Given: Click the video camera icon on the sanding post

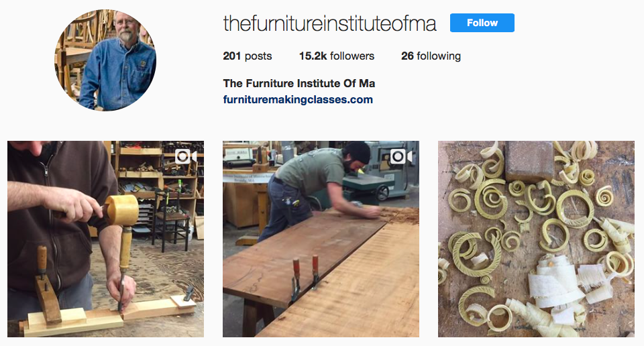Looking at the screenshot, I should pyautogui.click(x=401, y=156).
